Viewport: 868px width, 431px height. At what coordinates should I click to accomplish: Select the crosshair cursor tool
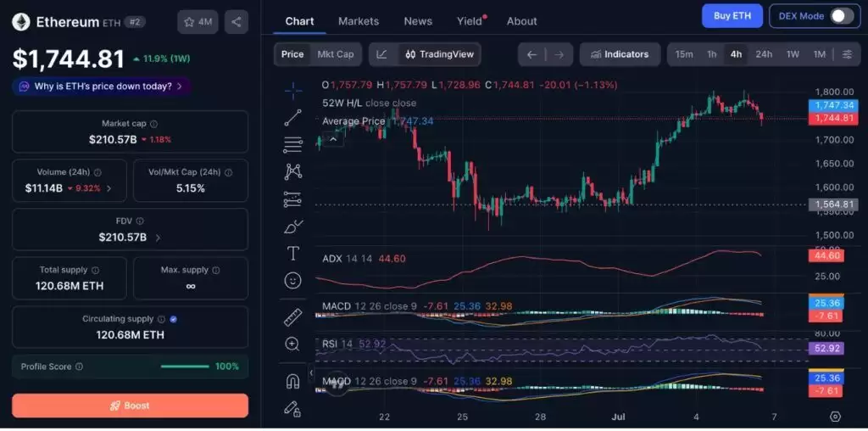click(292, 90)
